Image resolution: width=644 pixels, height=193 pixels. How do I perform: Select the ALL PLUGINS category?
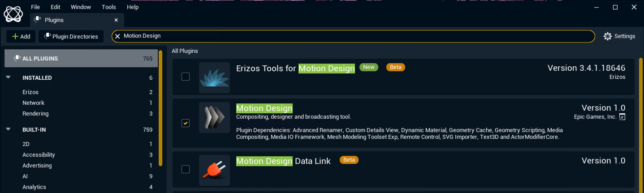click(81, 59)
